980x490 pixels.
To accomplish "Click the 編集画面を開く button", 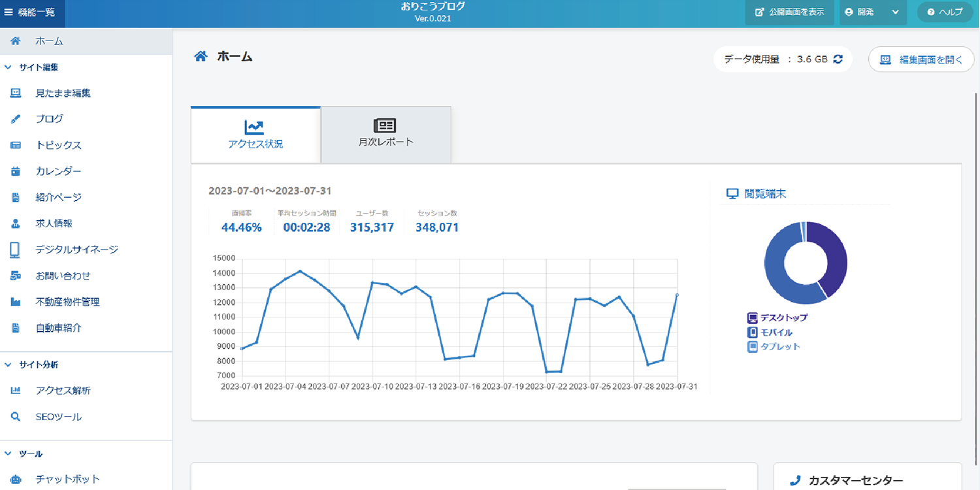I will 921,59.
